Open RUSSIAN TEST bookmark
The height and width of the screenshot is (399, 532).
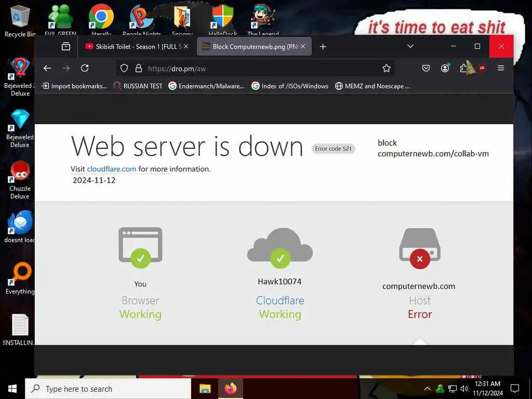tap(138, 86)
